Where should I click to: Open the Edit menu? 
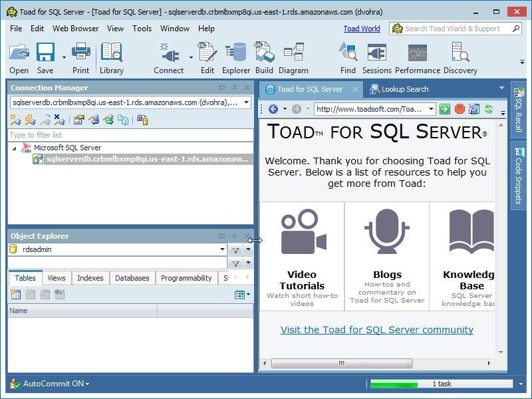coord(37,29)
